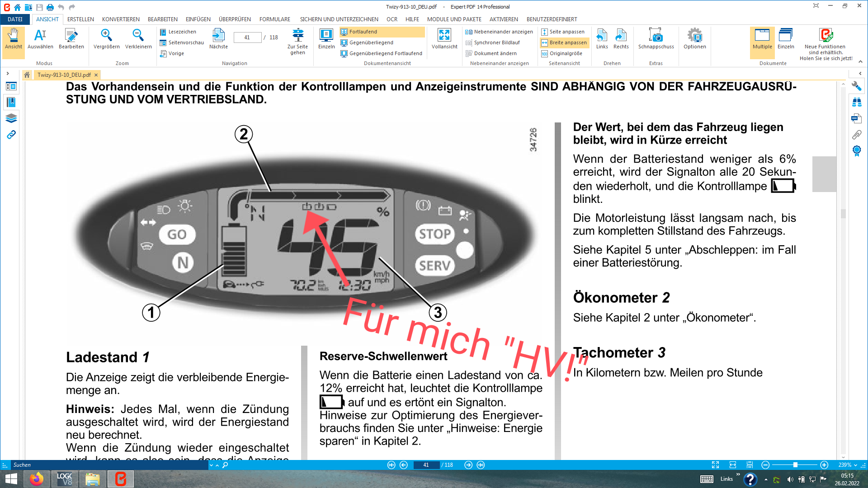
Task: Open the Schnappschuss snapshot tool
Action: tap(656, 38)
